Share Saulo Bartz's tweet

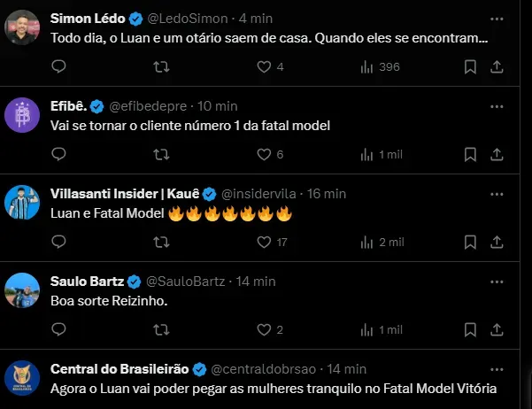click(x=497, y=329)
